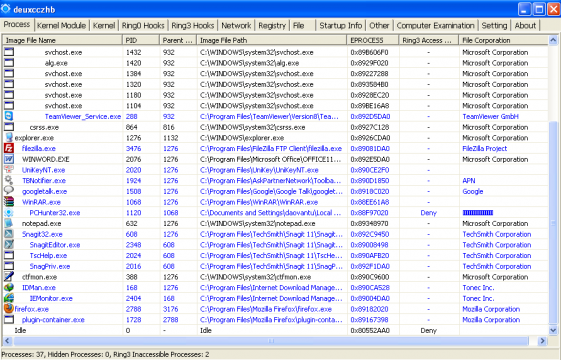Screen dimensions: 561x360
Task: Click the notepad.exe icon
Action: tap(9, 223)
